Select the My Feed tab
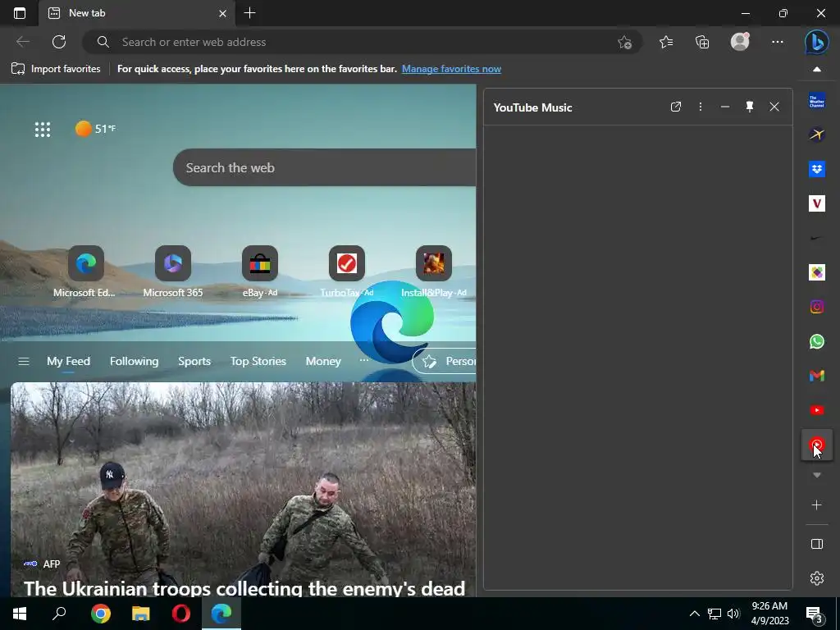840x630 pixels. point(68,361)
